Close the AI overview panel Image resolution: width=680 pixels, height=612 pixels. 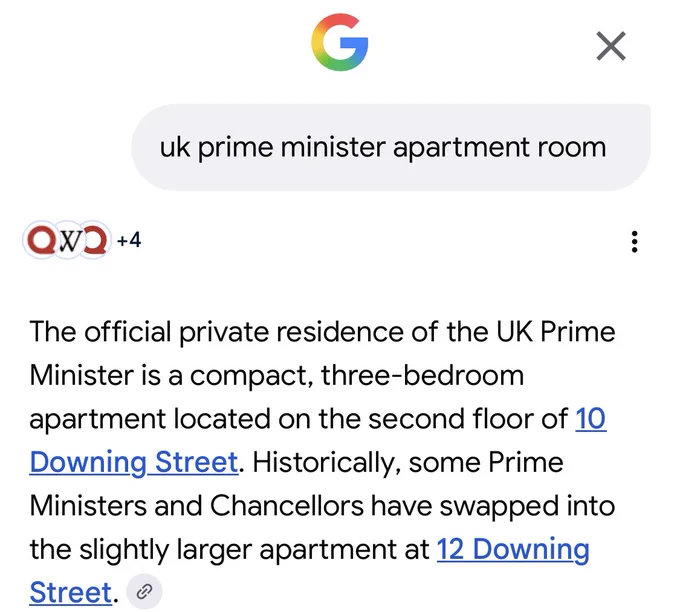point(611,46)
